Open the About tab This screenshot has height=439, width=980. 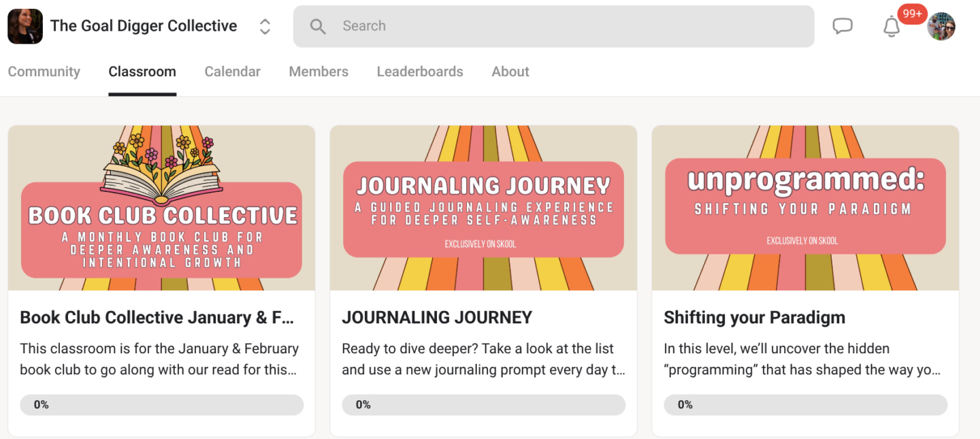510,71
